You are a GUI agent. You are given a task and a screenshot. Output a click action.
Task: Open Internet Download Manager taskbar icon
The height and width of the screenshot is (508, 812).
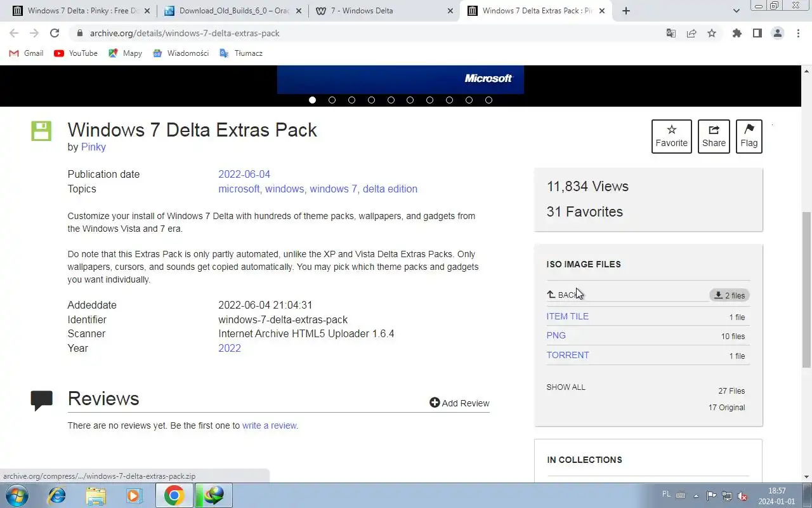(213, 495)
